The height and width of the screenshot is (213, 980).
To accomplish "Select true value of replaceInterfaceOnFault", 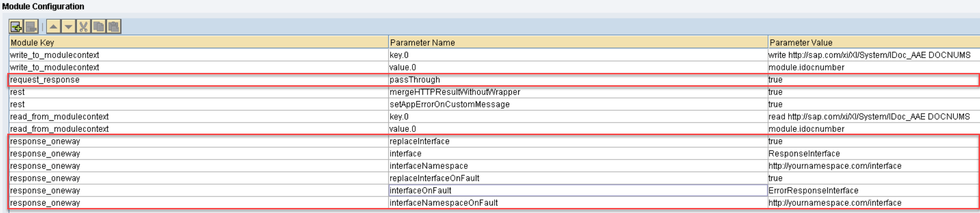I will (x=874, y=178).
